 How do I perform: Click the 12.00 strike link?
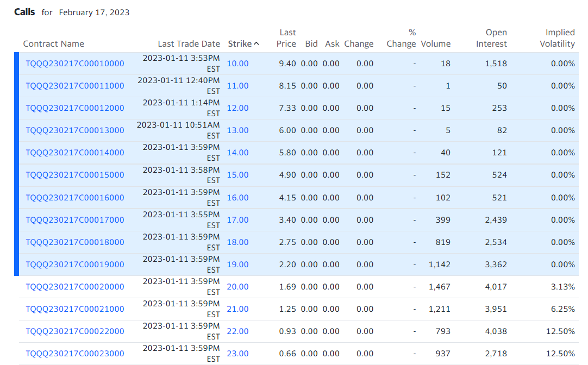click(x=237, y=108)
